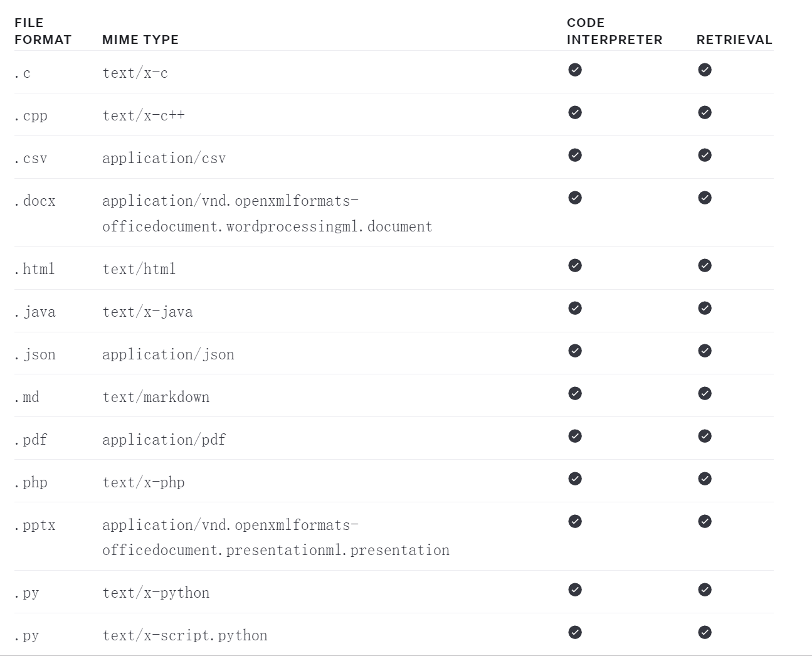Click Code Interpreter checkmark for .pptx row
The image size is (812, 656).
575,521
